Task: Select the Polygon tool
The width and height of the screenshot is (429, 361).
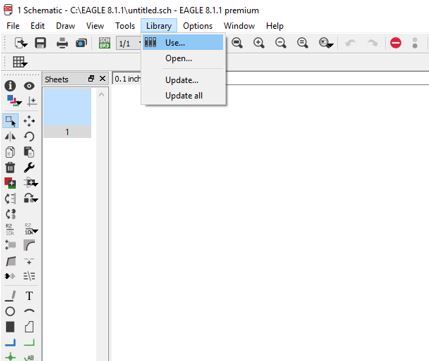Action: tap(29, 327)
